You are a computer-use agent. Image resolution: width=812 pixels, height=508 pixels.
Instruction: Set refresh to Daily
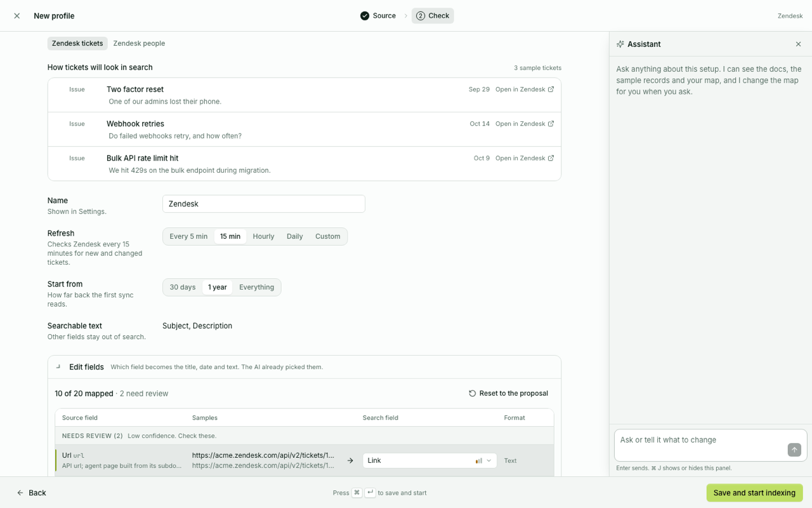click(295, 236)
